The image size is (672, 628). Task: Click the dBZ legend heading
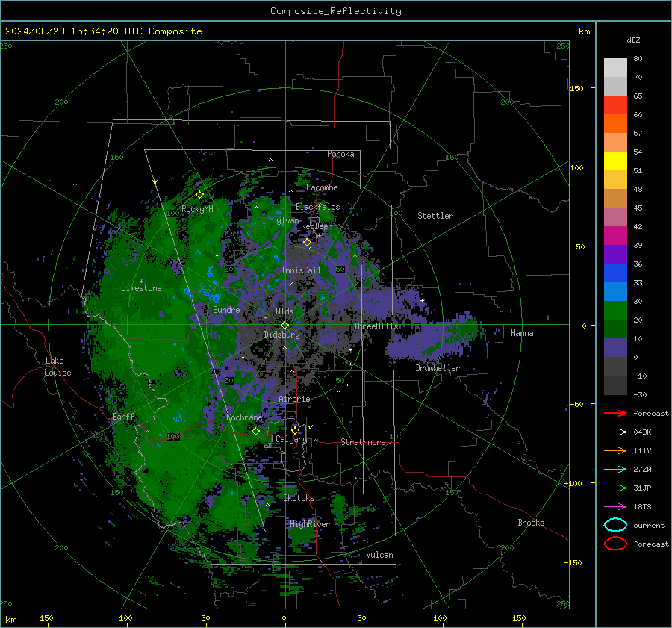[x=633, y=40]
